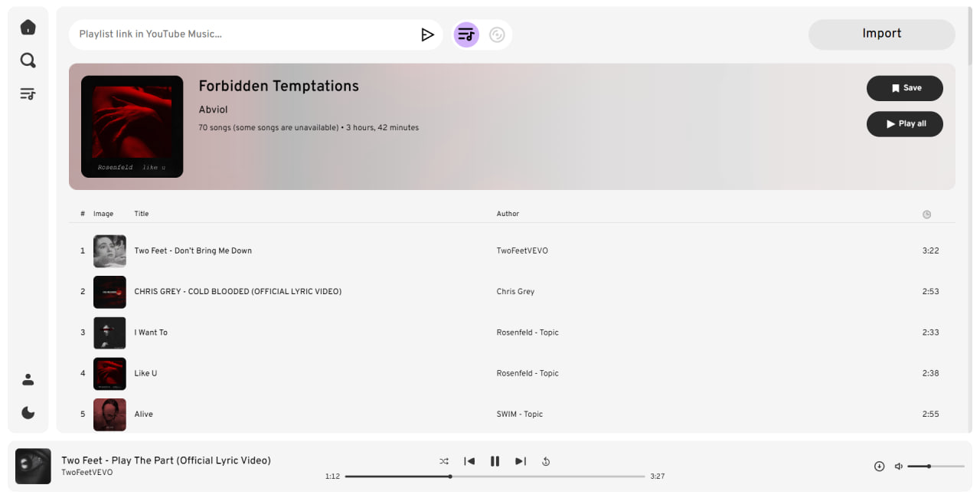Open the Search page in sidebar
Image resolution: width=980 pixels, height=498 pixels.
point(28,61)
